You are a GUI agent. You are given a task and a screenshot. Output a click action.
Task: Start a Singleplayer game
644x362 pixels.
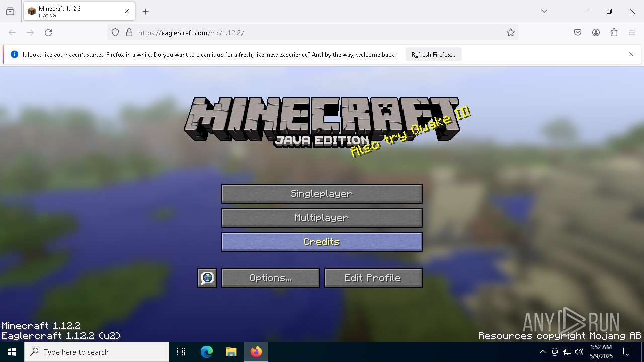point(322,194)
